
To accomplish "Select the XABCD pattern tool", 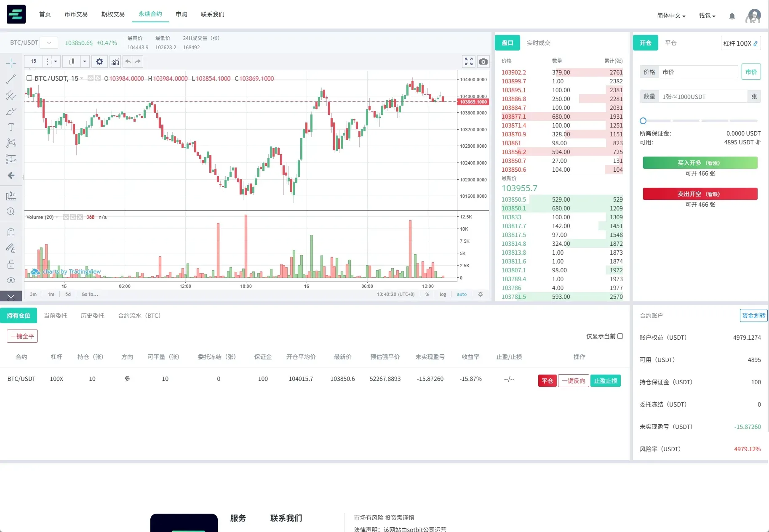I will pyautogui.click(x=11, y=143).
